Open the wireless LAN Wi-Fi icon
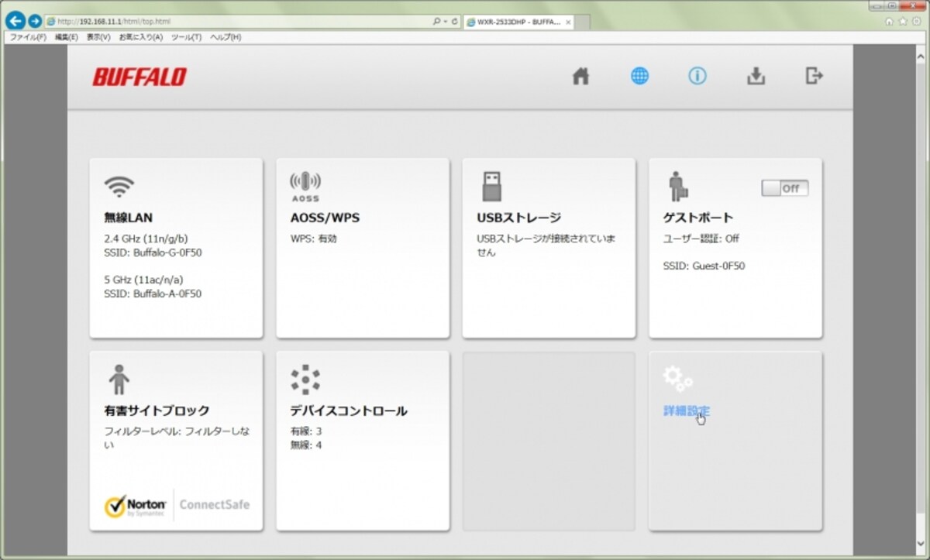The image size is (930, 560). (x=119, y=186)
